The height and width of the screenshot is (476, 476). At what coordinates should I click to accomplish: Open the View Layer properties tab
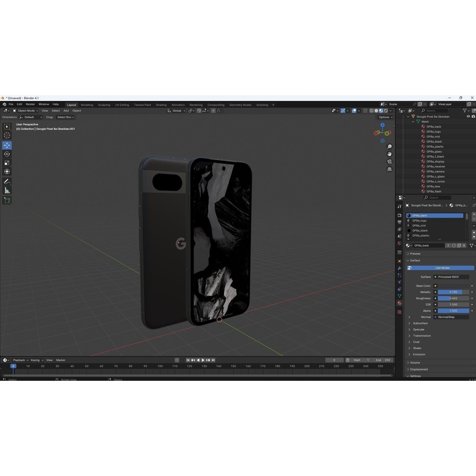click(x=399, y=229)
